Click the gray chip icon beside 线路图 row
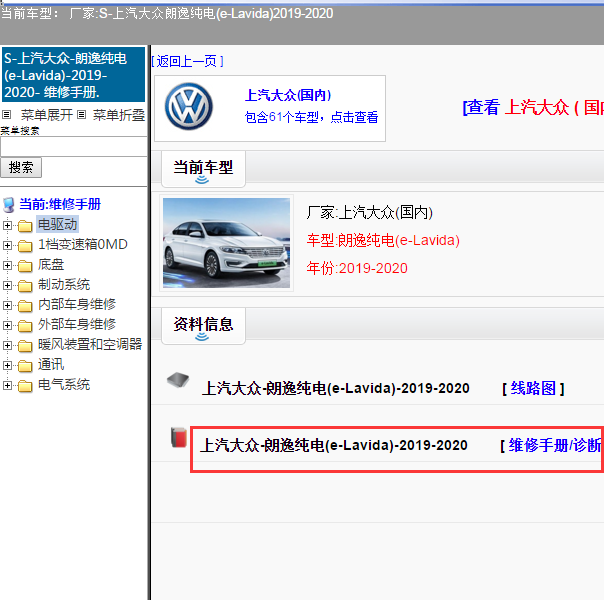The width and height of the screenshot is (604, 600). pos(178,380)
